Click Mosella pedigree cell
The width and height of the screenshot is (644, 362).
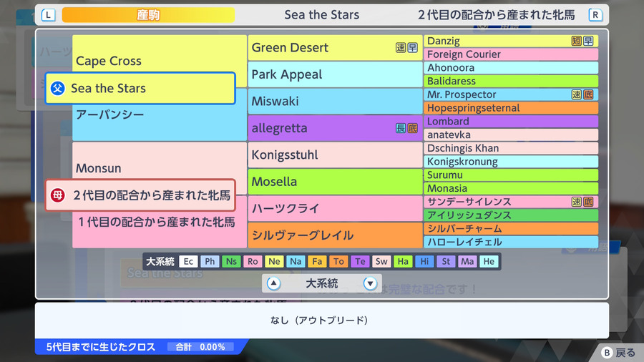tap(335, 182)
